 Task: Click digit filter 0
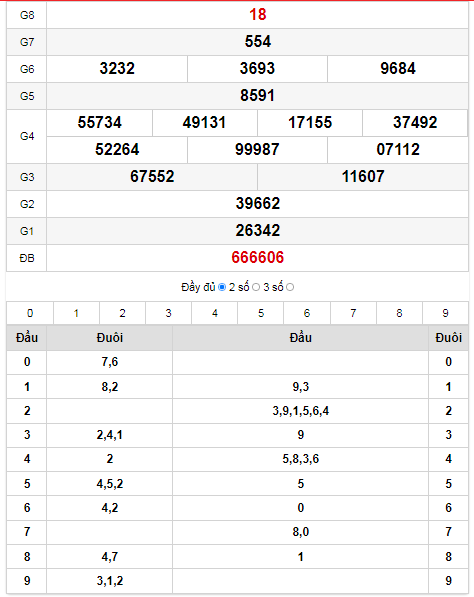30,313
